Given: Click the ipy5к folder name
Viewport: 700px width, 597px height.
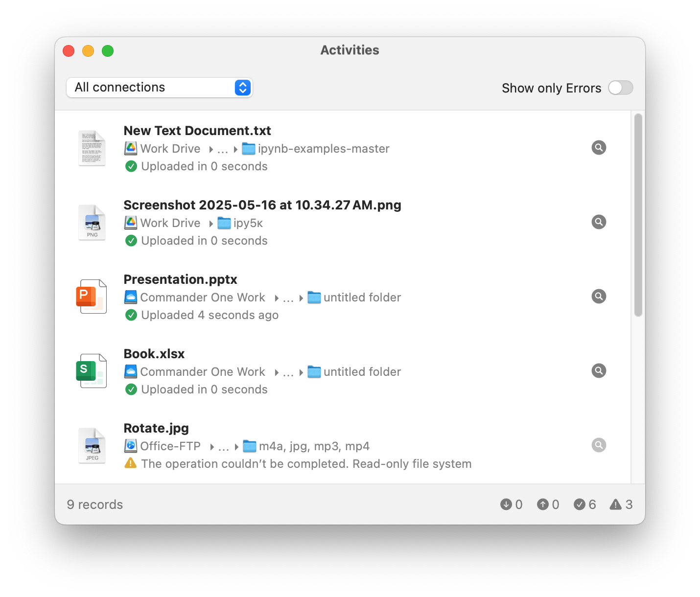Looking at the screenshot, I should tap(248, 223).
